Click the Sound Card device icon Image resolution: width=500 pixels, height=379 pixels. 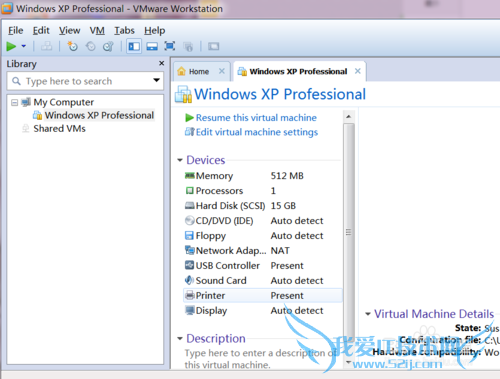[189, 280]
